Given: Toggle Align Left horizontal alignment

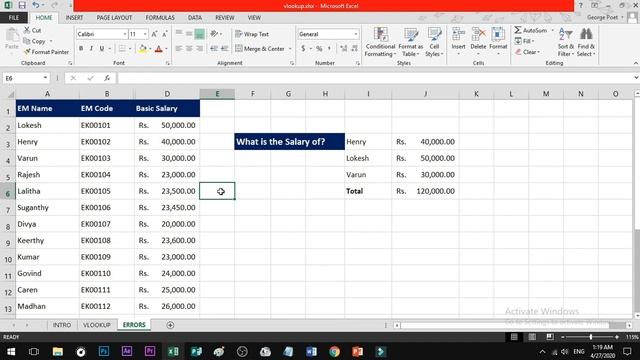Looking at the screenshot, I should [179, 49].
